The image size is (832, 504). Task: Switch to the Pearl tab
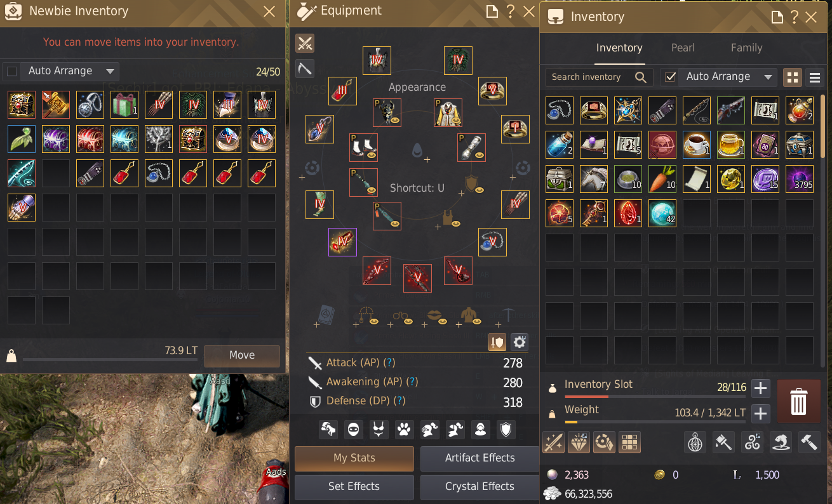pos(683,48)
